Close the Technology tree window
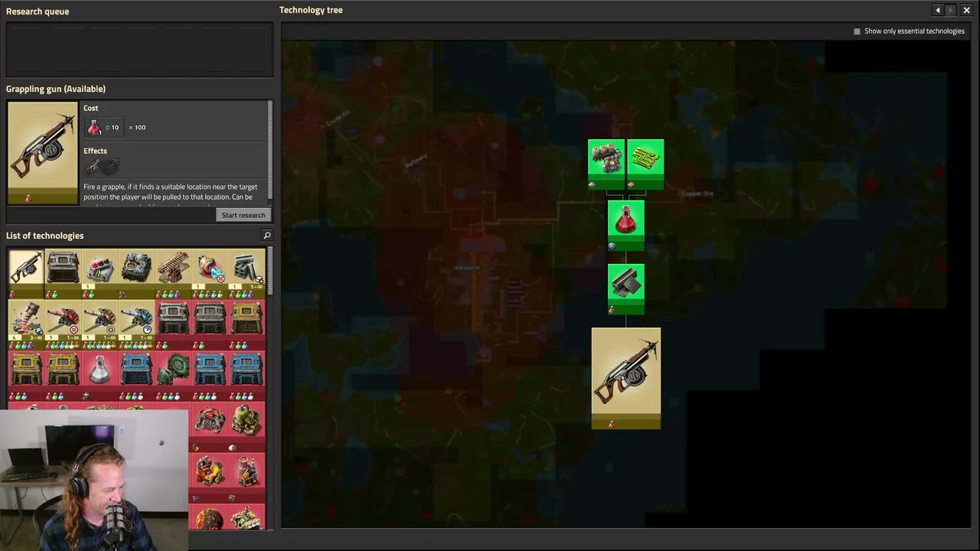 966,10
